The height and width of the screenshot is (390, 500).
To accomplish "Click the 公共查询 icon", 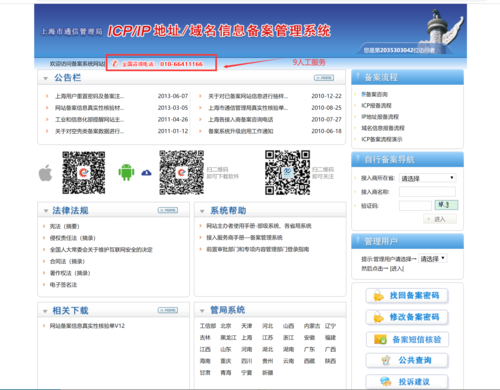I will coord(386,360).
